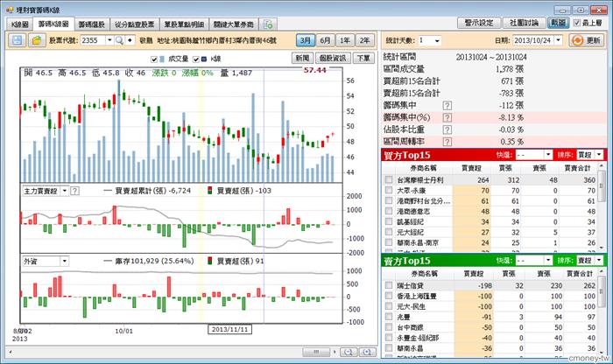613x364 pixels.
Task: Check the box for 台灣摩根士丹利
Action: 389,180
